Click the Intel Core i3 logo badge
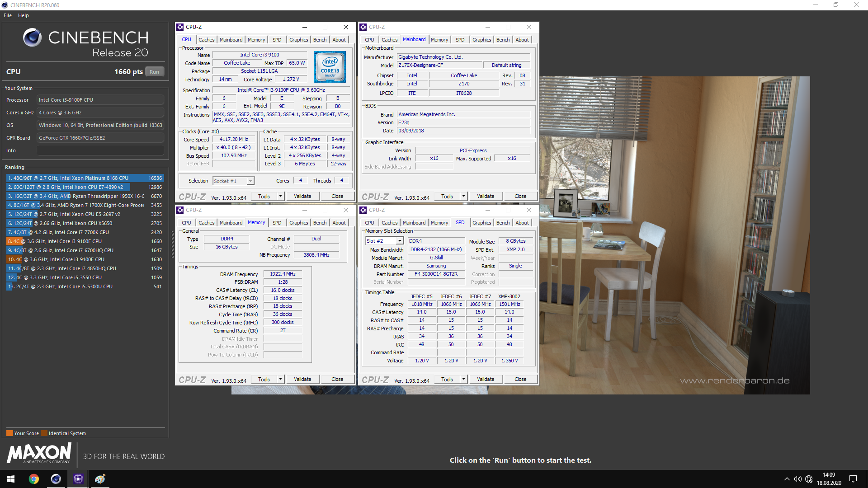Image resolution: width=868 pixels, height=488 pixels. 330,67
